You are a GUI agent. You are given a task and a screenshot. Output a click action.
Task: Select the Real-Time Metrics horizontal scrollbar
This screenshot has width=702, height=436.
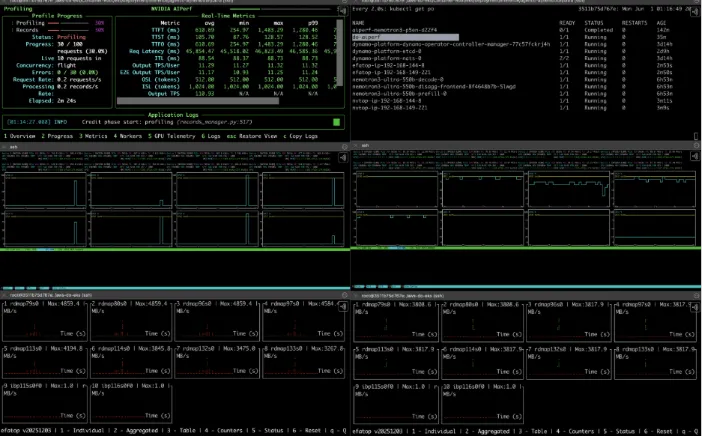point(198,101)
